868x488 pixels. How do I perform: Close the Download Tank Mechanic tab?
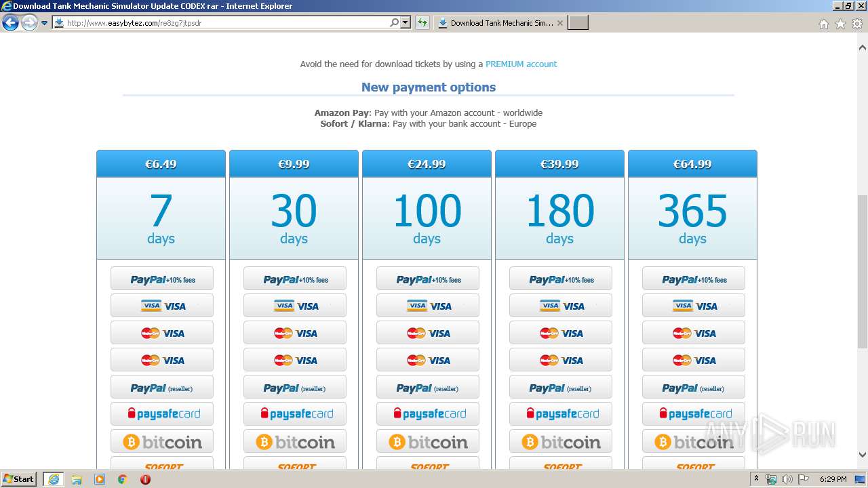click(x=559, y=23)
